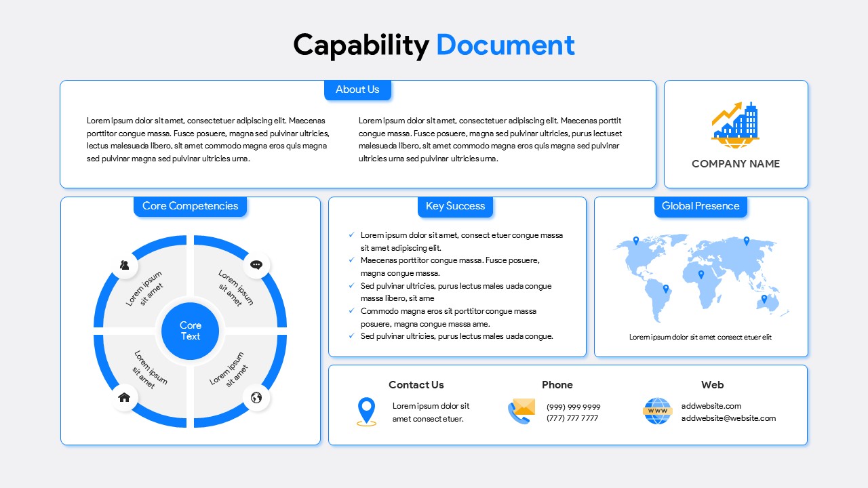
Task: Click the map pin over North America
Action: pos(636,241)
